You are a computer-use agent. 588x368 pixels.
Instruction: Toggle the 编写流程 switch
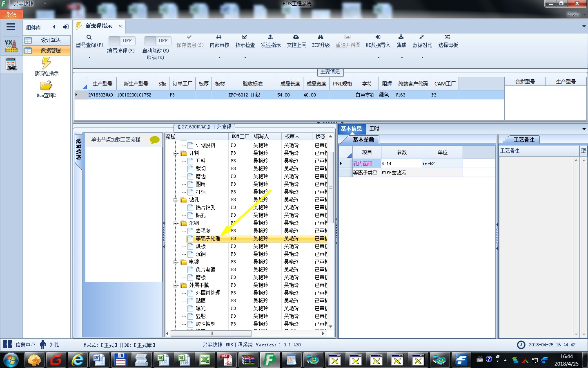tap(121, 41)
